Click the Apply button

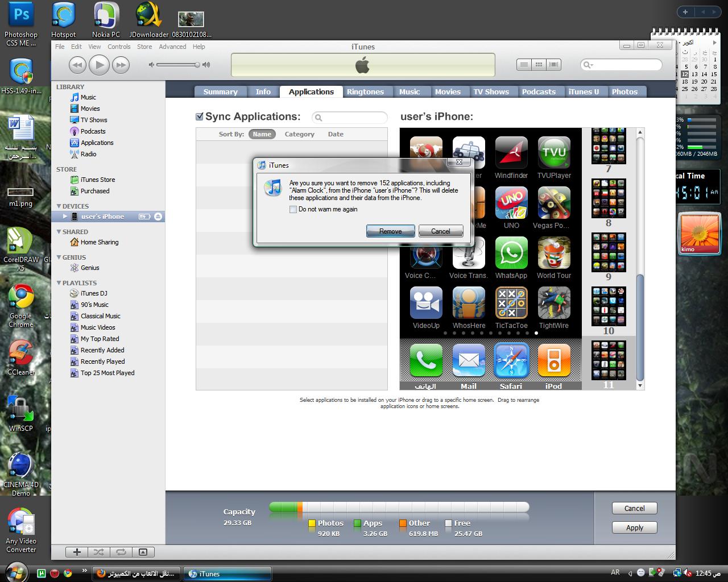tap(635, 527)
